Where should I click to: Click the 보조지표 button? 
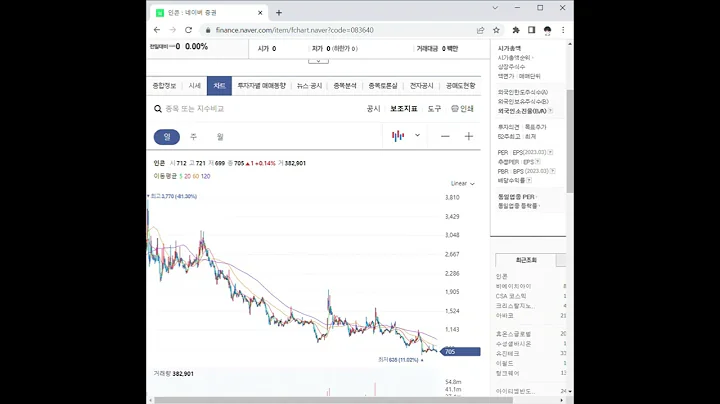[x=404, y=109]
